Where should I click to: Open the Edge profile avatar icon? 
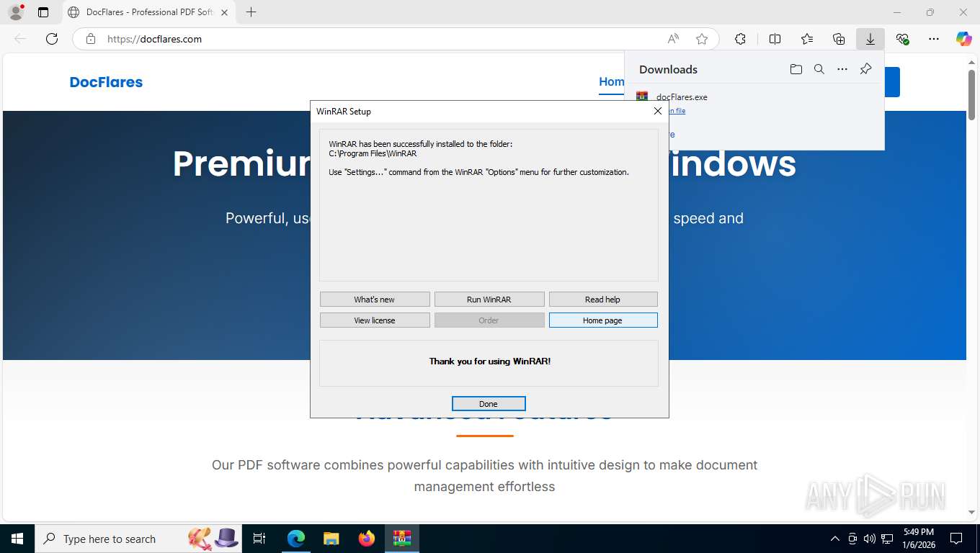pyautogui.click(x=15, y=12)
